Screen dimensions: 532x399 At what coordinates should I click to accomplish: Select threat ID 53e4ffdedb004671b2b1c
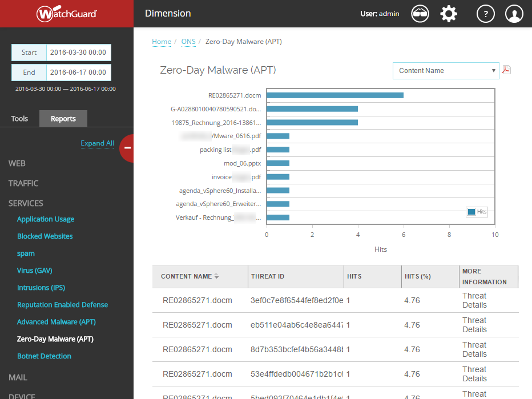(x=297, y=374)
